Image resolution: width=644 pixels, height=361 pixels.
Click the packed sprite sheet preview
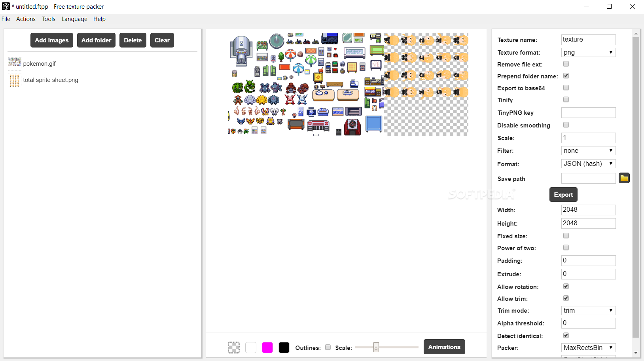(348, 84)
